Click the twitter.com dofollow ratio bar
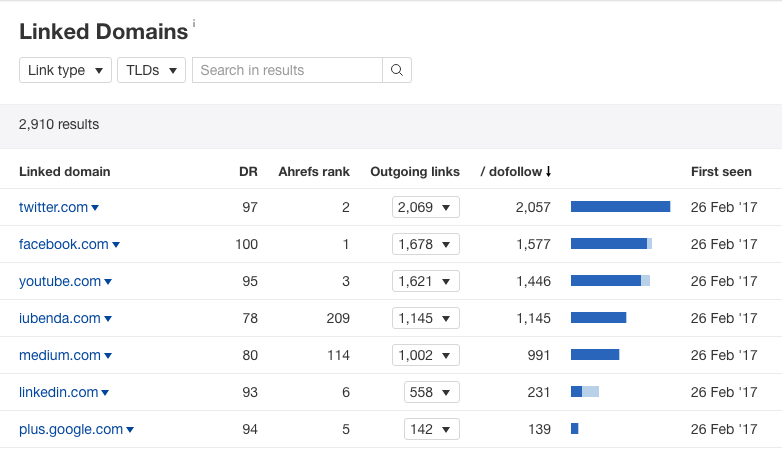This screenshot has height=449, width=782. (620, 207)
